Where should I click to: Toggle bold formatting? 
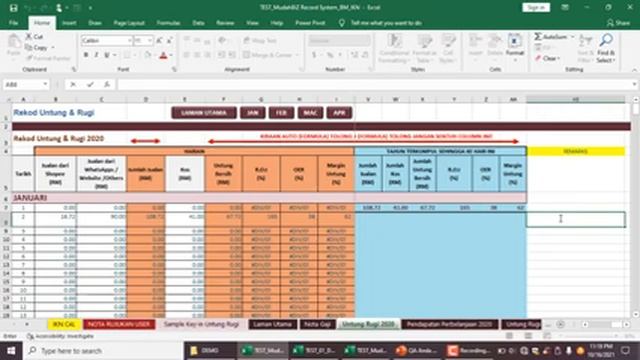(x=86, y=55)
